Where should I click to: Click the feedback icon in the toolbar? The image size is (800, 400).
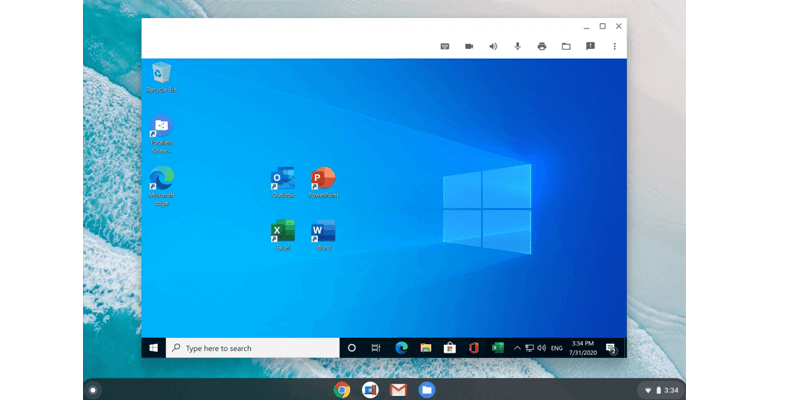(590, 46)
